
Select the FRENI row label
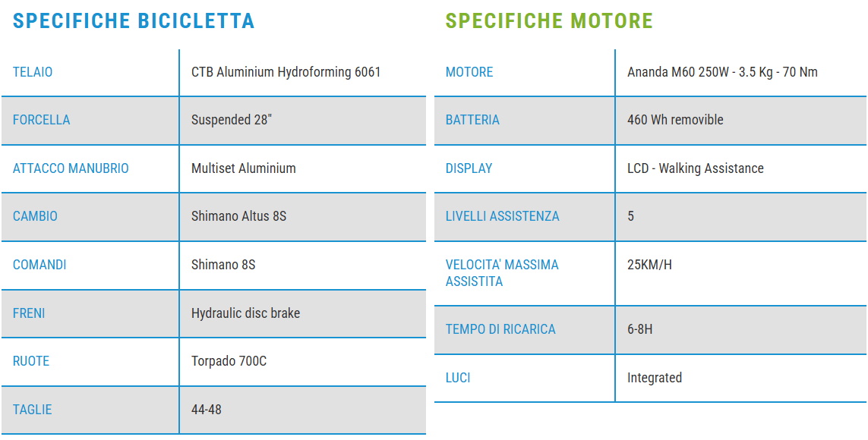pos(29,313)
